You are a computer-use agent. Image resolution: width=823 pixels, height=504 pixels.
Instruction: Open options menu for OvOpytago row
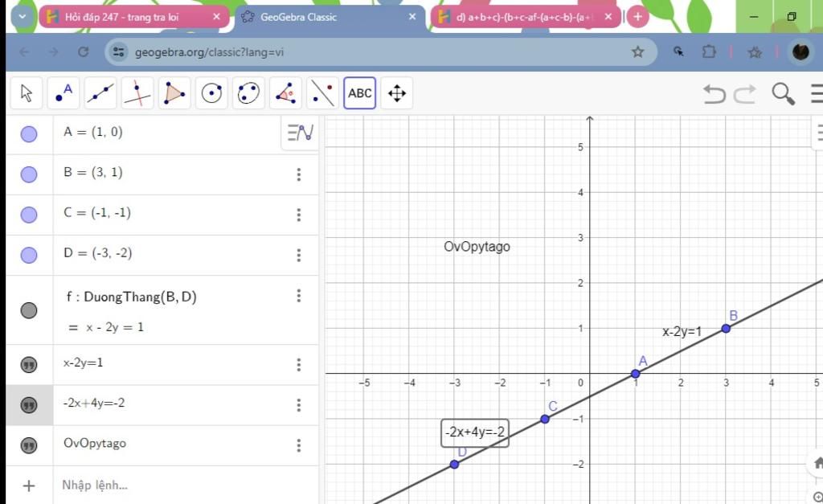pos(299,445)
